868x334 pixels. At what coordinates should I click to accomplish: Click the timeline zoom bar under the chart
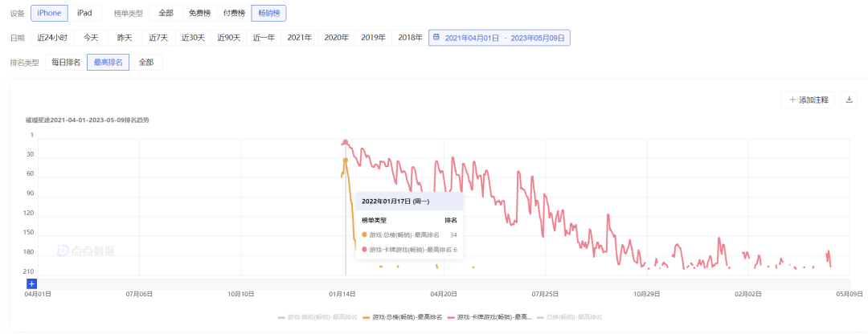point(443,283)
